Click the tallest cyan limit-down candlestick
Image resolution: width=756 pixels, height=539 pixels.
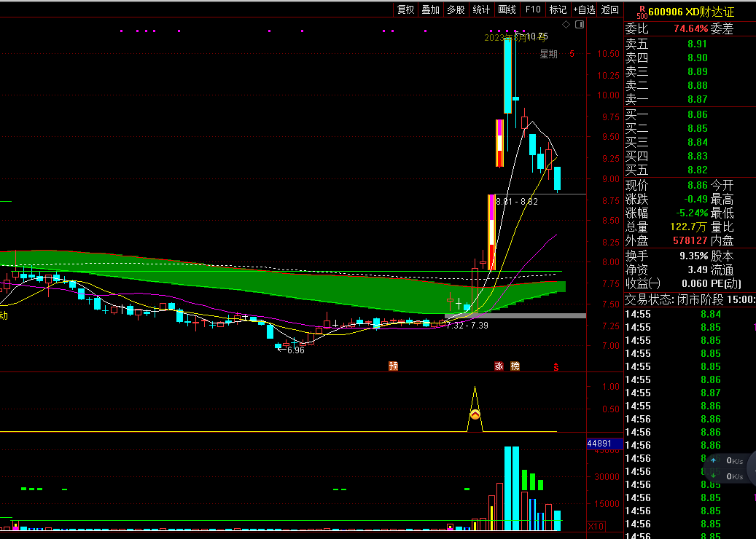(x=507, y=74)
